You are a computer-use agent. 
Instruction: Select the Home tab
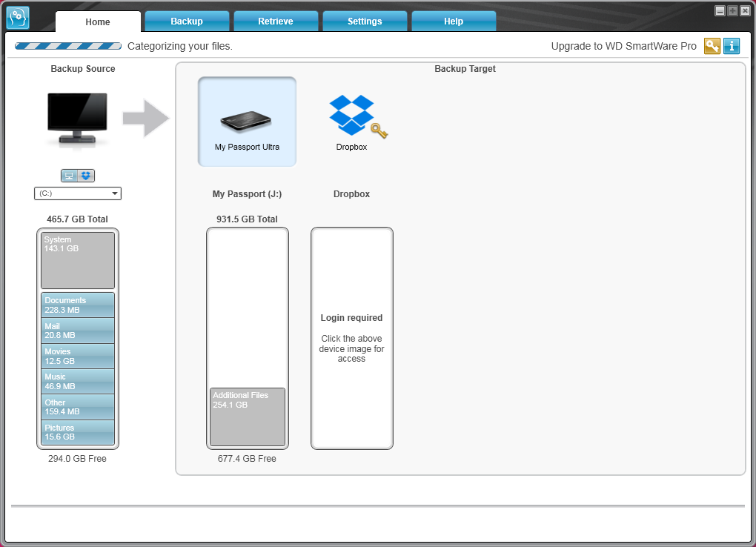pos(98,21)
